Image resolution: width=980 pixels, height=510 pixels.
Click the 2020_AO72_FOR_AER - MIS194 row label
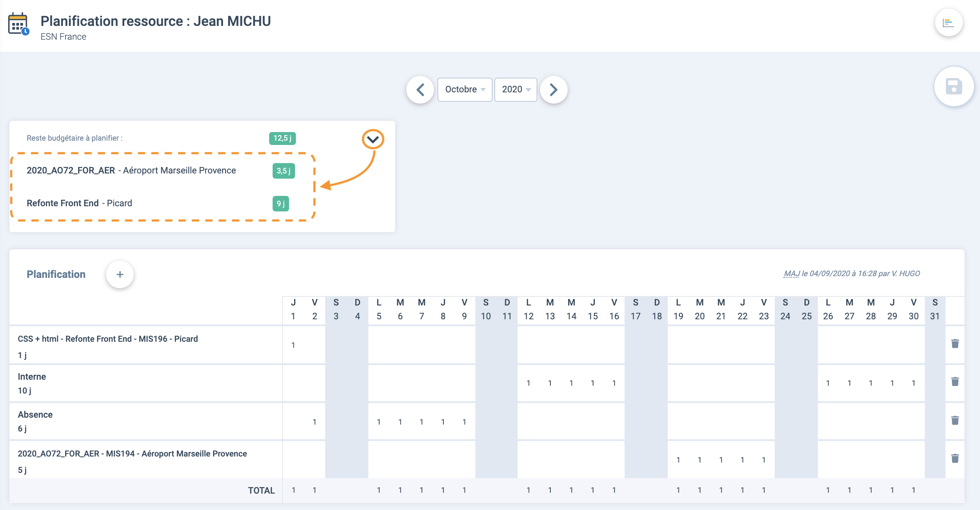tap(132, 454)
